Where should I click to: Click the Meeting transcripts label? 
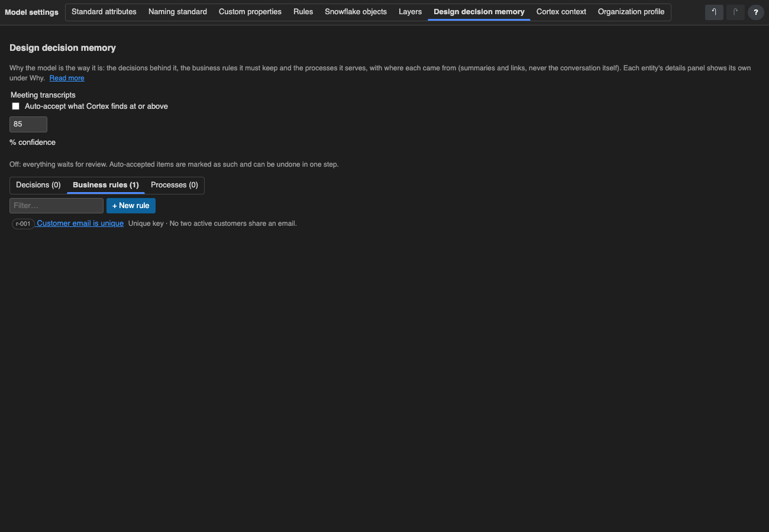43,95
